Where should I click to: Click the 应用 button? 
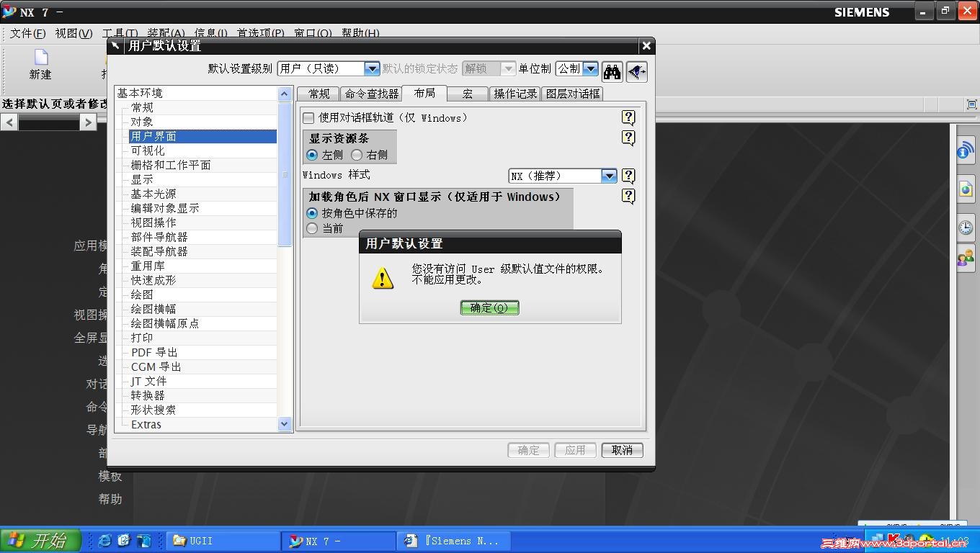[575, 450]
